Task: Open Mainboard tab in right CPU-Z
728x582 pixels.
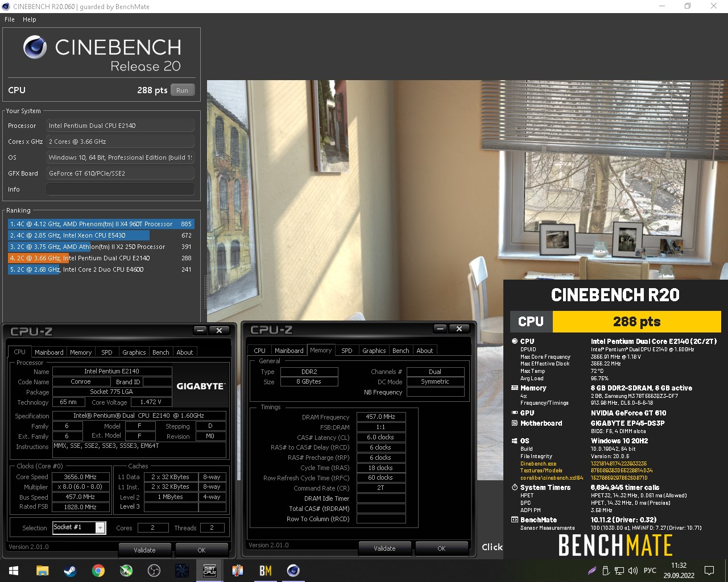Action: (x=289, y=351)
